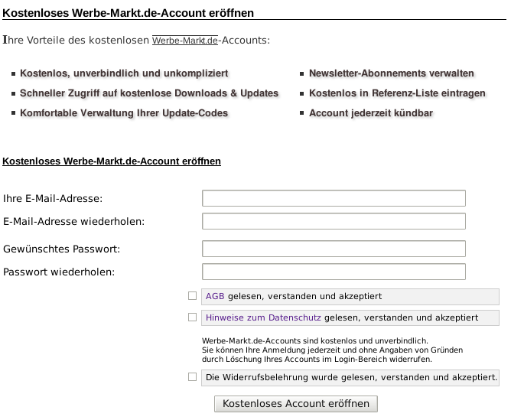This screenshot has height=420, width=511.
Task: Click the underlined 'Kostenloses Werbe-Markt.de-Account eröffnen' subheading
Action: click(x=112, y=161)
